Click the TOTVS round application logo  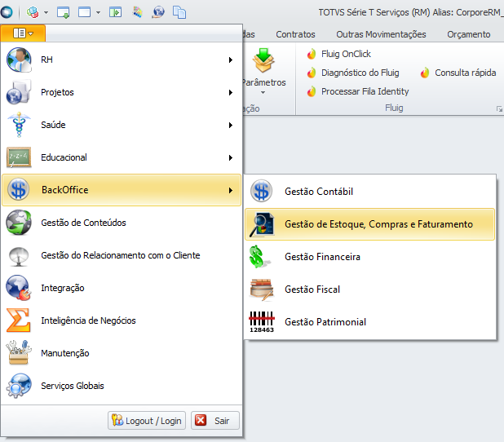pyautogui.click(x=7, y=12)
